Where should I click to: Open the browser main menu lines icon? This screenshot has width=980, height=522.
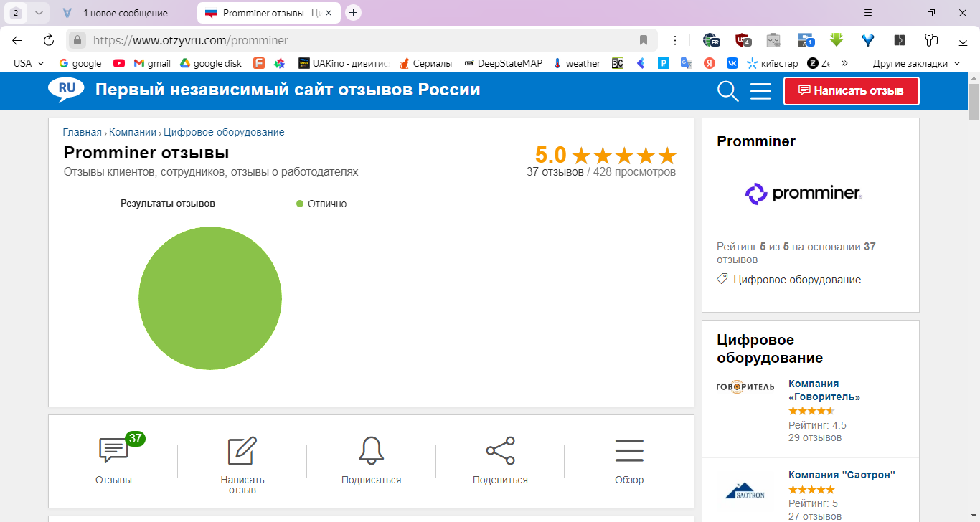click(x=868, y=13)
